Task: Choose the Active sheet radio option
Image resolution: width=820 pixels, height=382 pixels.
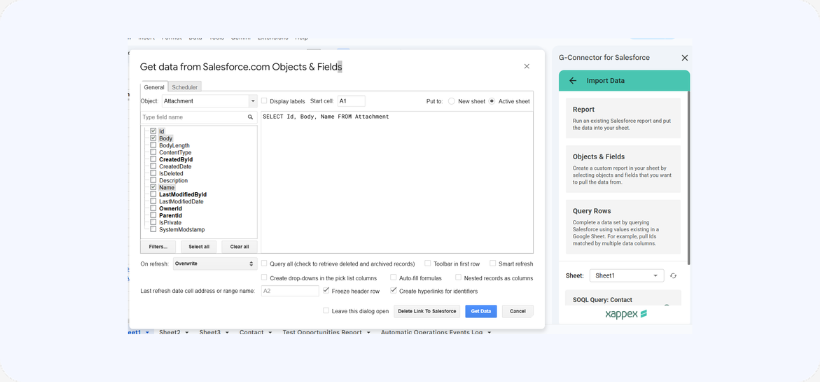Action: point(492,101)
